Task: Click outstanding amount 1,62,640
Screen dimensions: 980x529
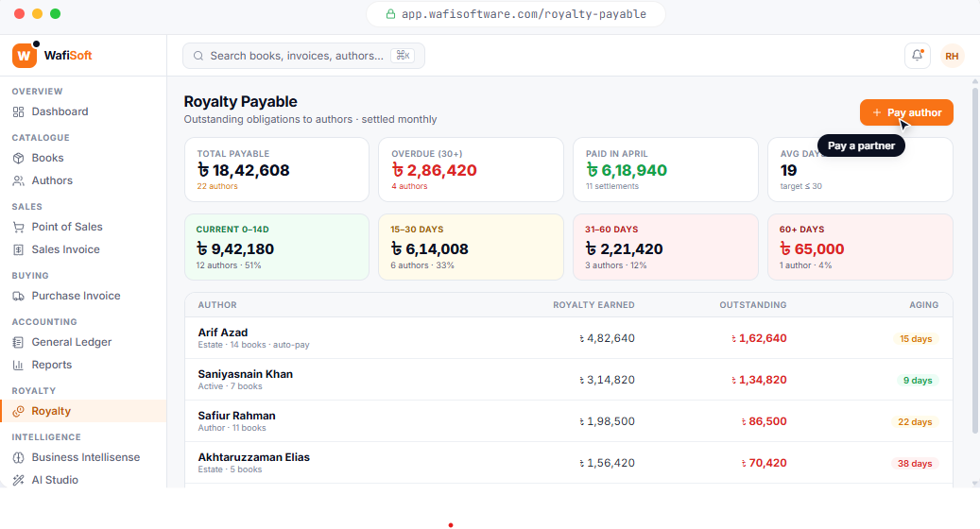Action: 759,338
